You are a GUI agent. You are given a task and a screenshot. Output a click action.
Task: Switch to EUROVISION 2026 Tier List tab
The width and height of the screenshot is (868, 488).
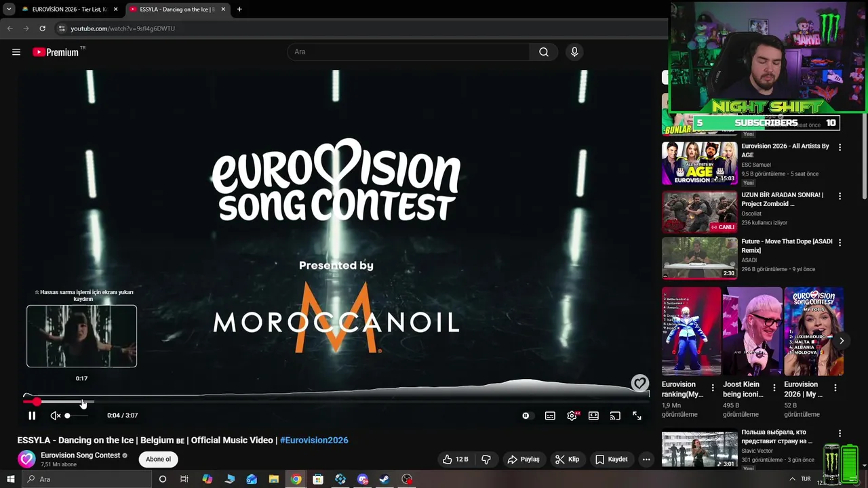[x=70, y=9]
